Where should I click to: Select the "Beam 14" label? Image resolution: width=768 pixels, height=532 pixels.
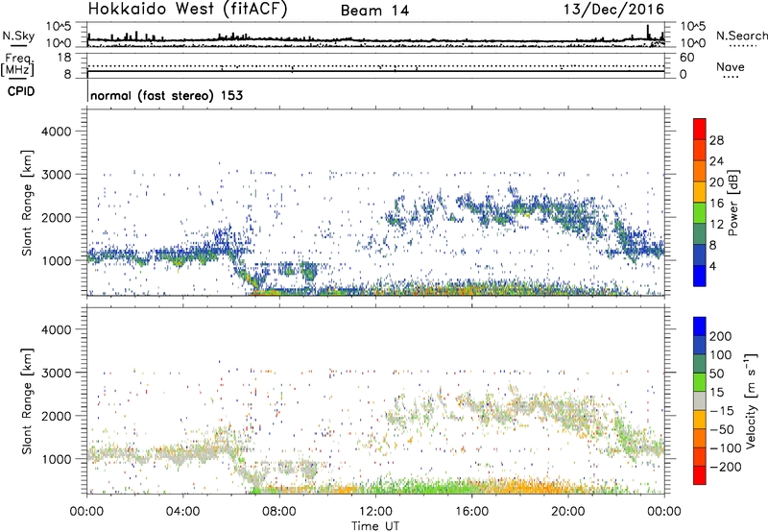point(374,11)
